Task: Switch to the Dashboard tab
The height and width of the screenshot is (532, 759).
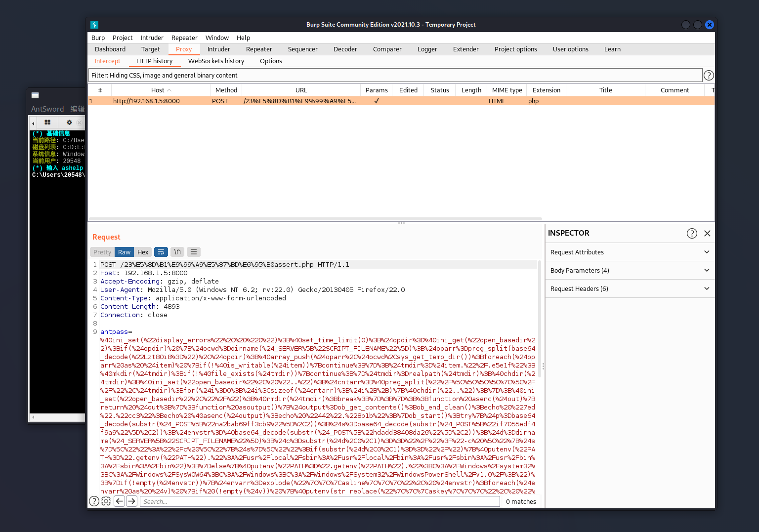Action: (x=110, y=49)
